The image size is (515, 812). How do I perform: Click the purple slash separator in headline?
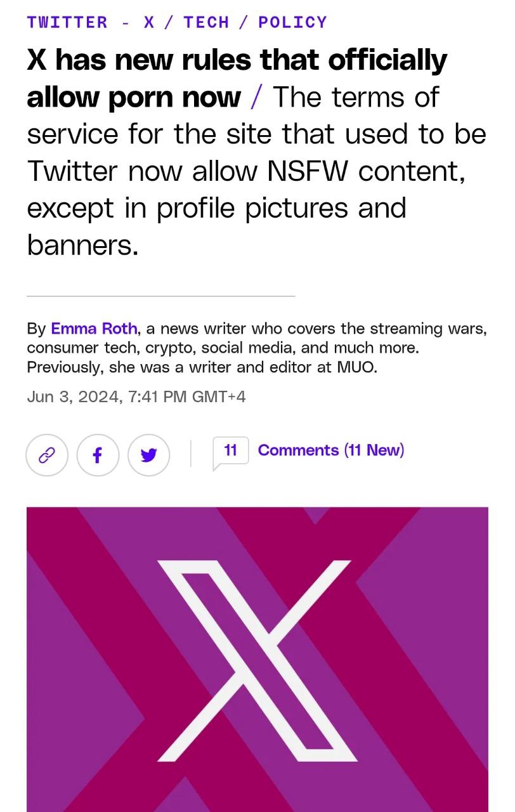click(256, 98)
